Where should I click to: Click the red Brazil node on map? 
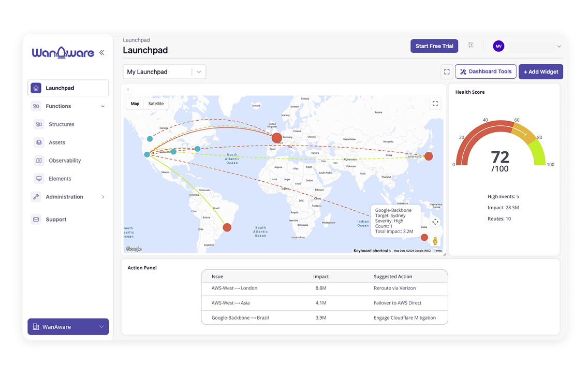(227, 227)
